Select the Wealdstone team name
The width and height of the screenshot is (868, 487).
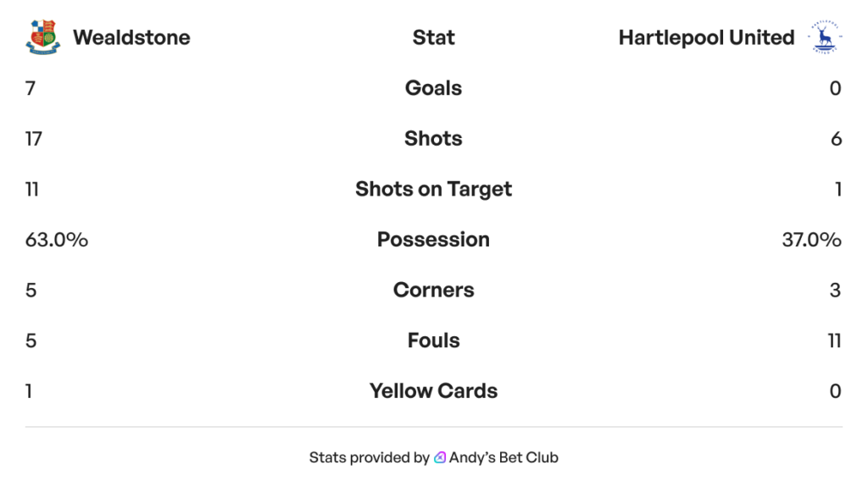(x=131, y=37)
